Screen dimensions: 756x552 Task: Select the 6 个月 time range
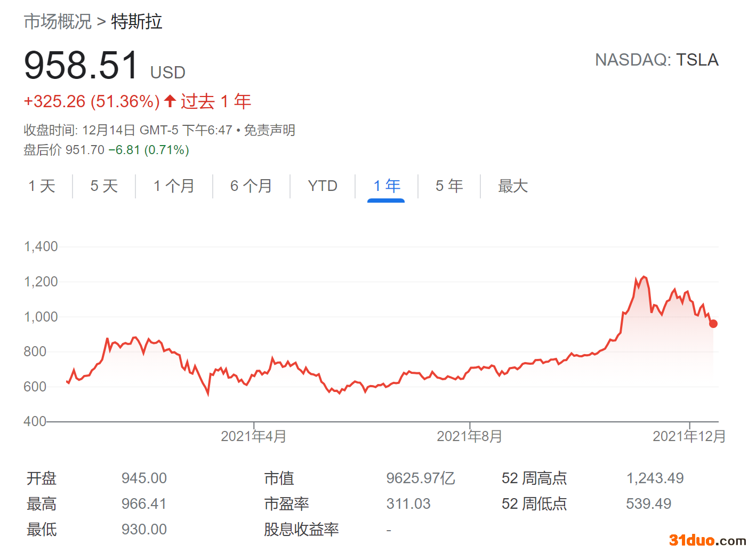tap(251, 186)
